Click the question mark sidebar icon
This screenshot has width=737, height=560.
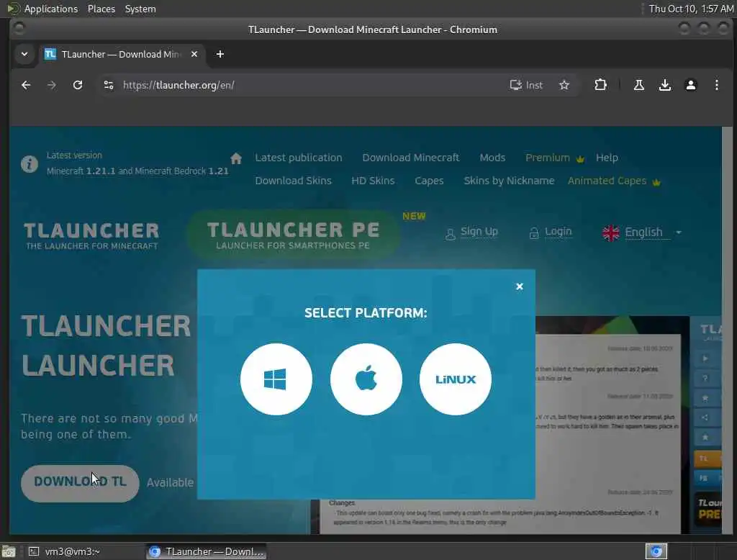coord(705,378)
